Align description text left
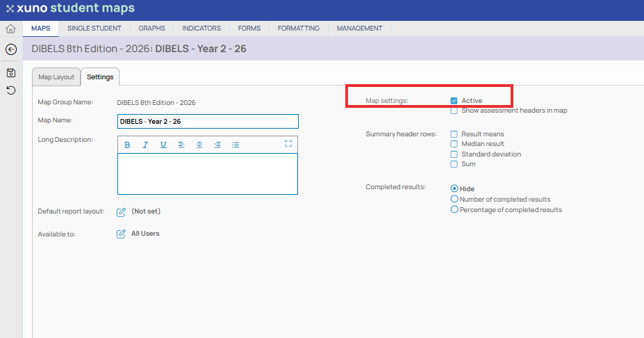This screenshot has height=338, width=644. pos(181,145)
